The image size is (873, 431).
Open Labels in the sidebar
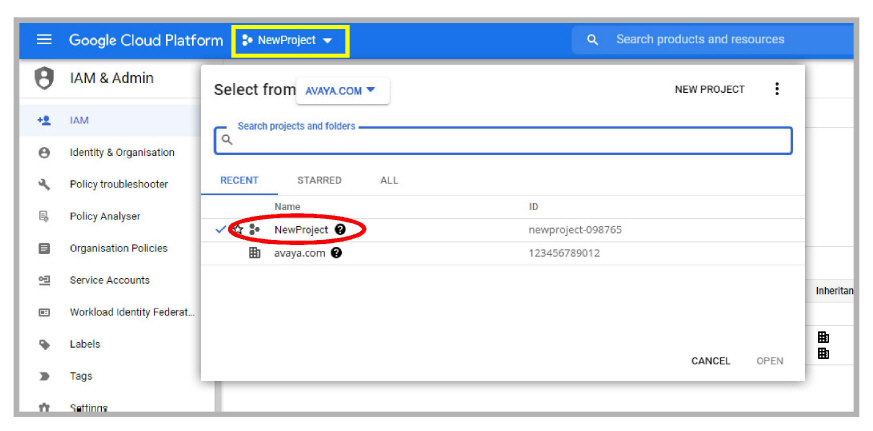[x=85, y=344]
